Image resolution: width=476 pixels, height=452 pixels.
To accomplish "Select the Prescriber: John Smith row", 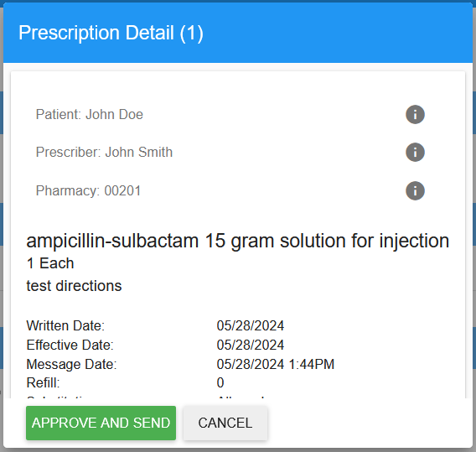I will click(230, 152).
